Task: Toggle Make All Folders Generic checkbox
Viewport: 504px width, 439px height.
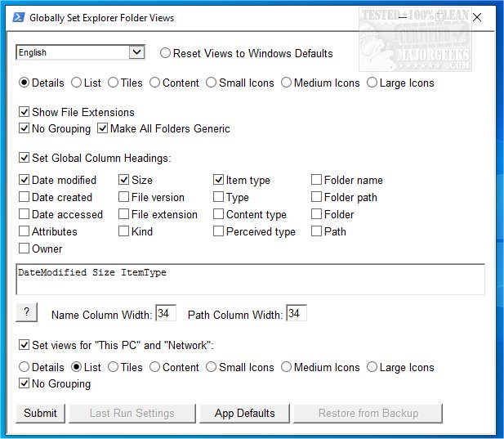Action: (103, 128)
